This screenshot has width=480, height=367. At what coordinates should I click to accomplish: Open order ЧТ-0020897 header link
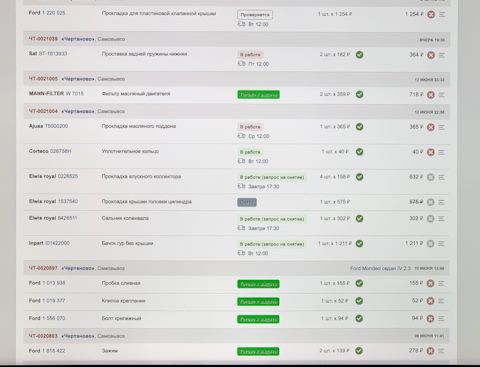(43, 268)
